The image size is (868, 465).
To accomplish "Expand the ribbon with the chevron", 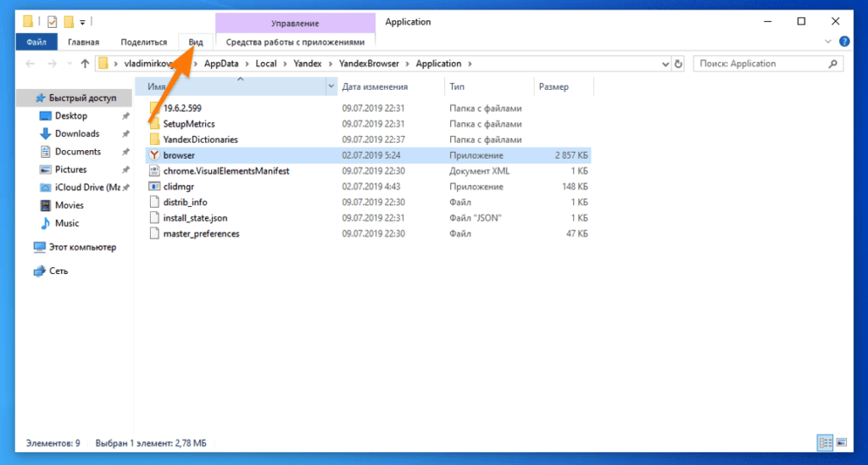I will (x=827, y=42).
